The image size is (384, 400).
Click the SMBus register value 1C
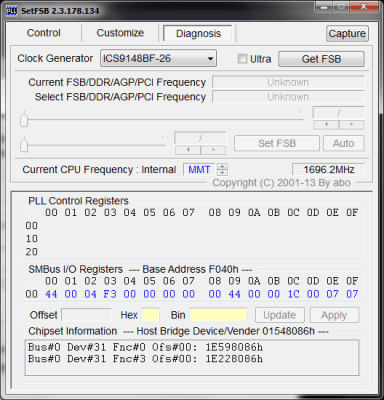293,294
